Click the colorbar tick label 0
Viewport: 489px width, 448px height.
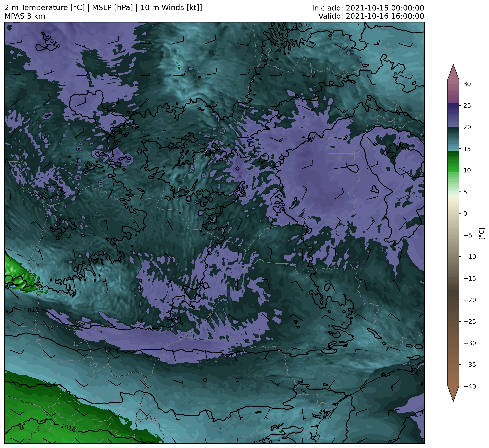pyautogui.click(x=465, y=214)
